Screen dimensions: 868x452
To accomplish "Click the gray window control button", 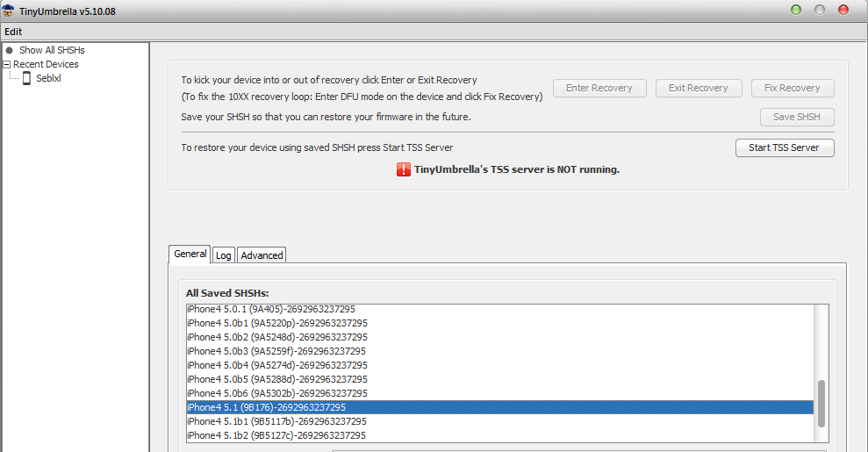I will (820, 10).
